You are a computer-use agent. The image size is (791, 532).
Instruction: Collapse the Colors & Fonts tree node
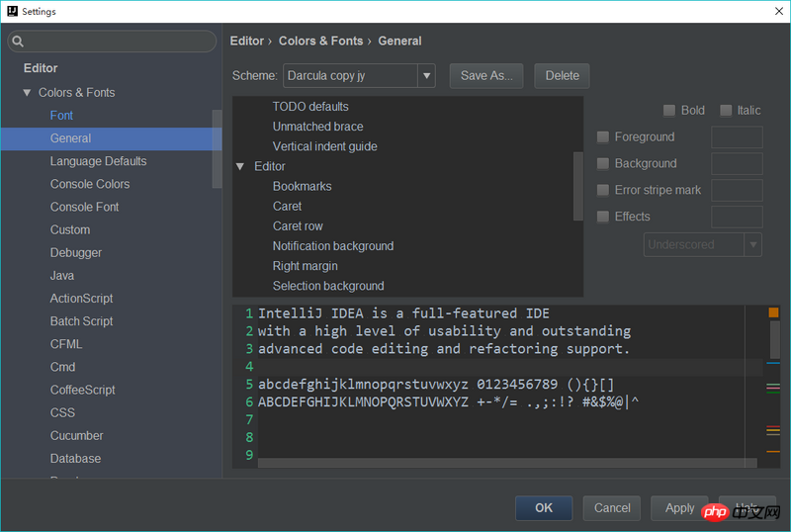tap(27, 92)
